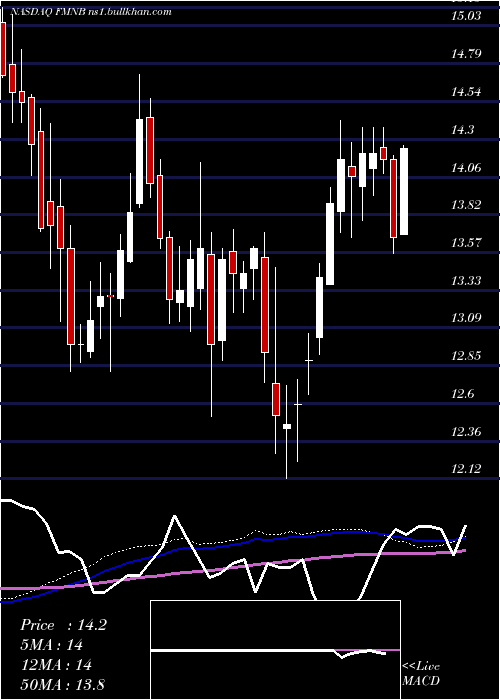Image resolution: width=500 pixels, height=700 pixels.
Task: Click the 13.09 price axis label
Action: pyautogui.click(x=467, y=318)
